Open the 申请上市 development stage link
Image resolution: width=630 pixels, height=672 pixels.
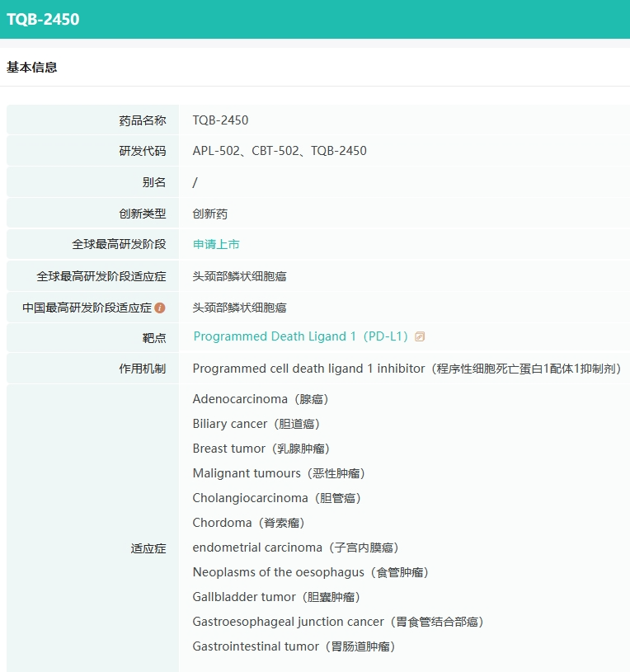(216, 244)
